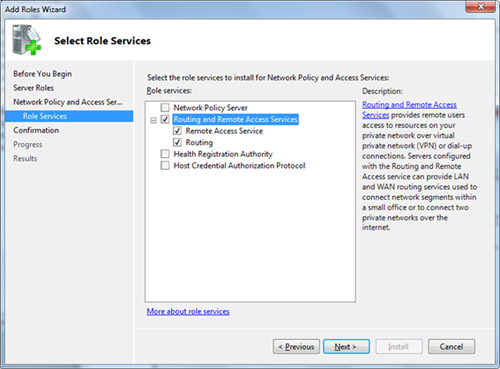Viewport: 500px width, 369px height.
Task: Select the Health Registration Authority label
Action: (223, 154)
